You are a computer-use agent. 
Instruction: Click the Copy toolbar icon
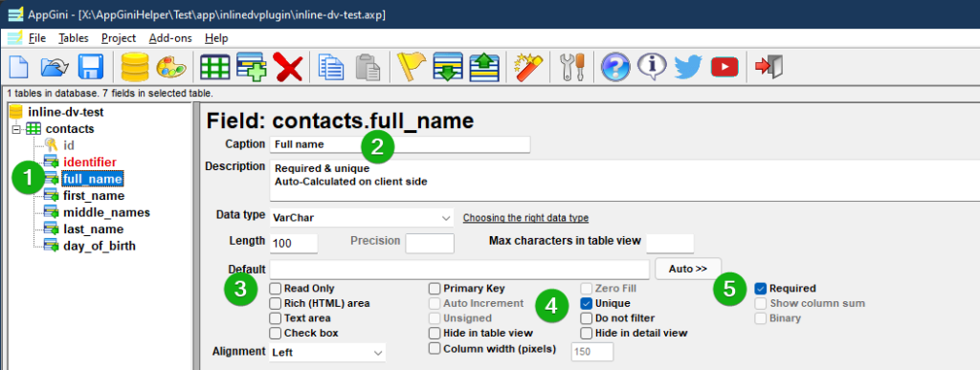(331, 66)
